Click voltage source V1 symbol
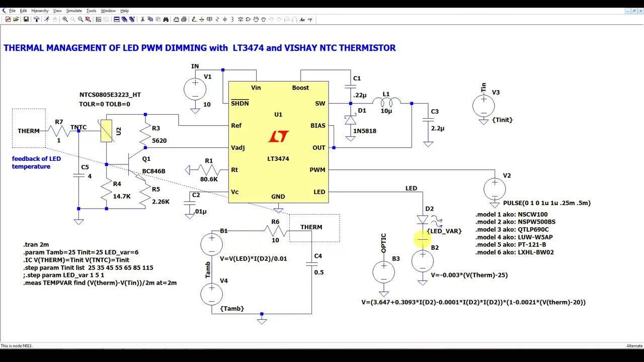The width and height of the screenshot is (644, 362). pyautogui.click(x=194, y=90)
